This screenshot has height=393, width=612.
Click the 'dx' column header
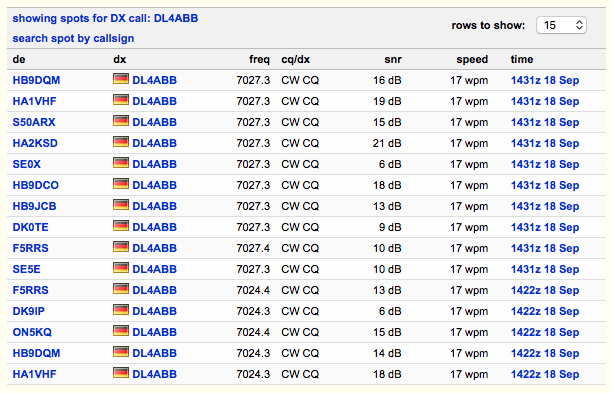click(119, 59)
